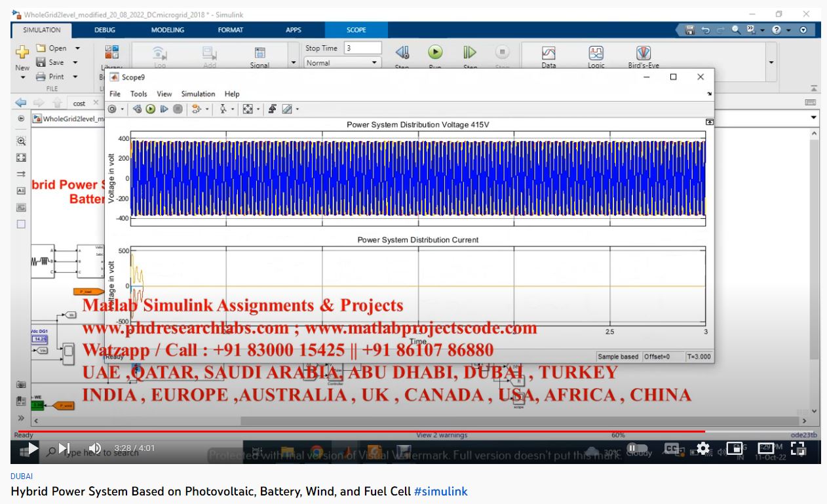Click the #simulink hashtag link
This screenshot has width=827, height=504.
[440, 491]
